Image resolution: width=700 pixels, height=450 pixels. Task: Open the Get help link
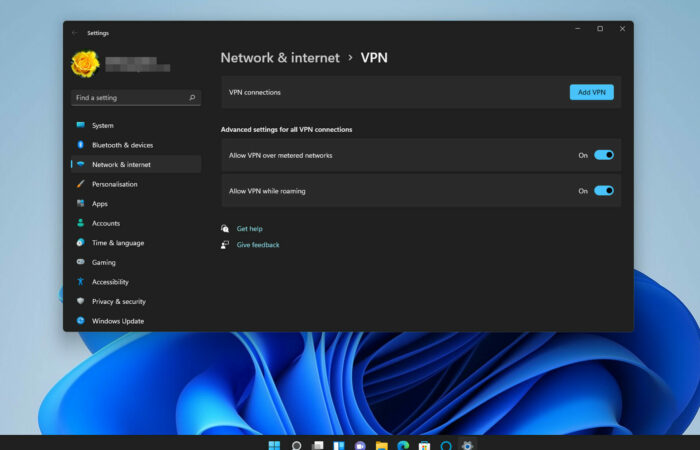(x=250, y=229)
